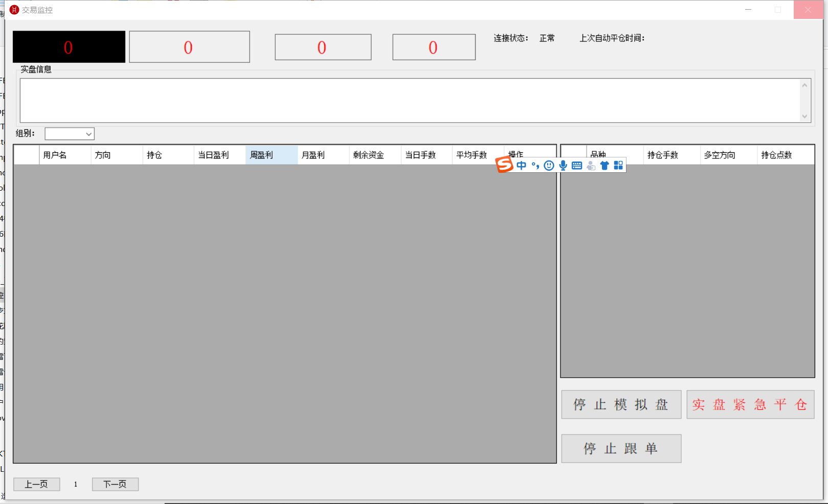Click the page number 1 label

point(76,484)
